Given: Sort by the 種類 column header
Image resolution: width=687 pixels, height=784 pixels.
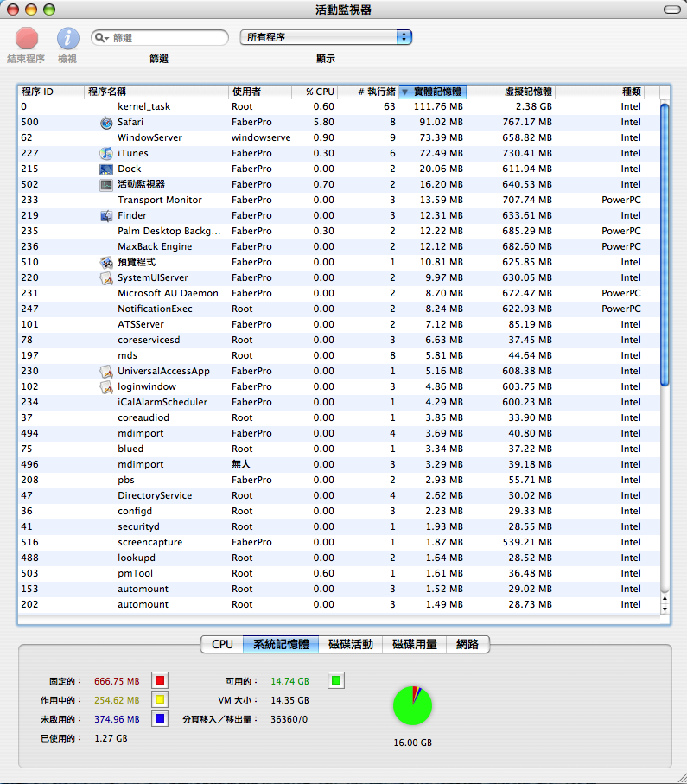Looking at the screenshot, I should click(600, 92).
